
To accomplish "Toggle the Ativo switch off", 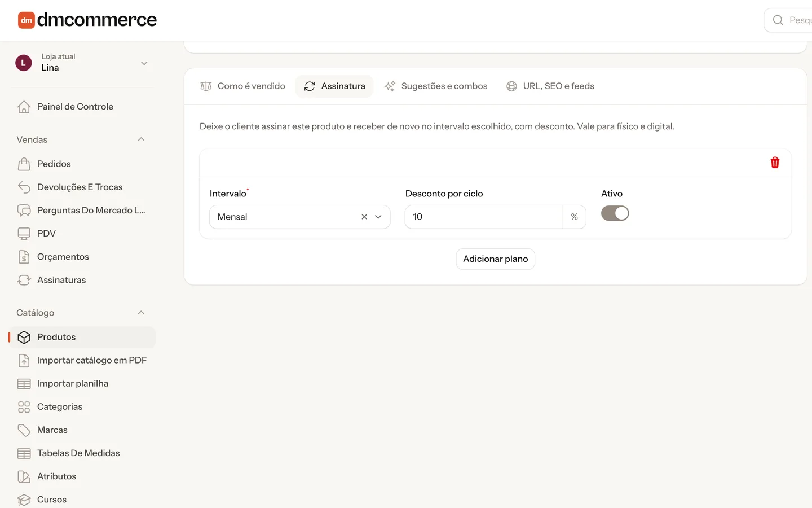I will [x=615, y=213].
